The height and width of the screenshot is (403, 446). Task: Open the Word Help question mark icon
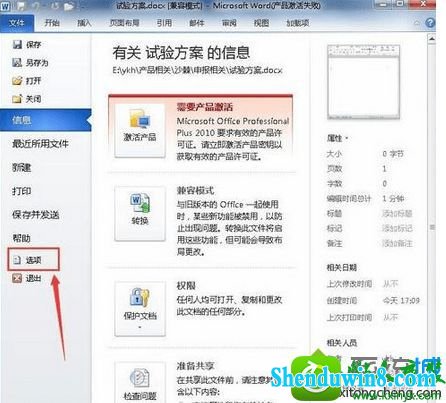tap(430, 23)
